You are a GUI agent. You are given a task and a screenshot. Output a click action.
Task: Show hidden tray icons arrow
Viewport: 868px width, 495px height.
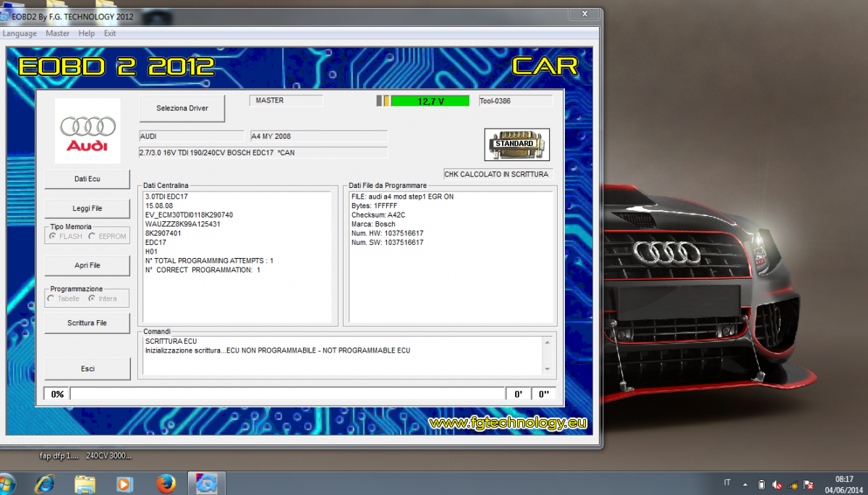[x=746, y=483]
